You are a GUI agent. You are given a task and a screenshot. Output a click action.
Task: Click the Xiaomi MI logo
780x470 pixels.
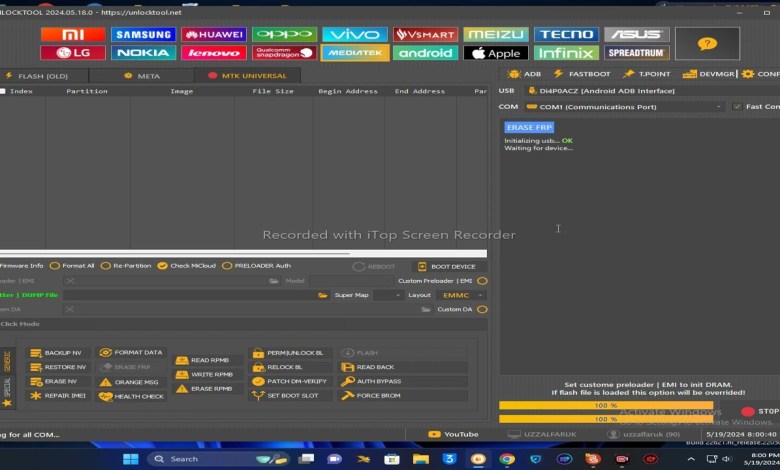coord(73,34)
